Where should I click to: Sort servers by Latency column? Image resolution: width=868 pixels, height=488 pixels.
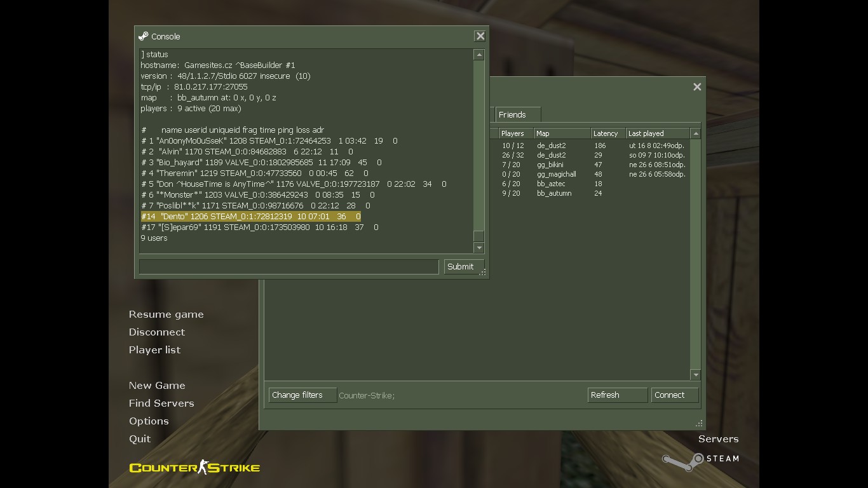608,133
